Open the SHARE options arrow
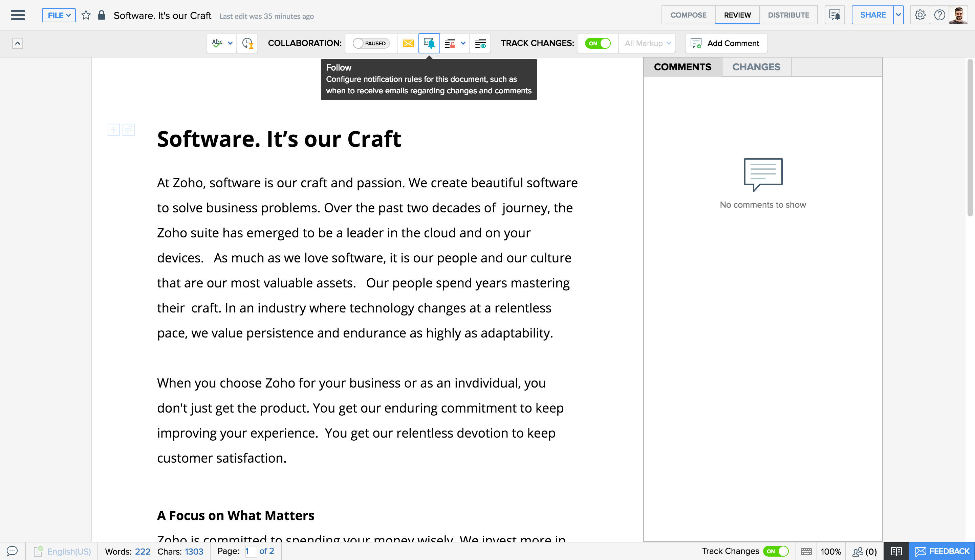 [898, 15]
